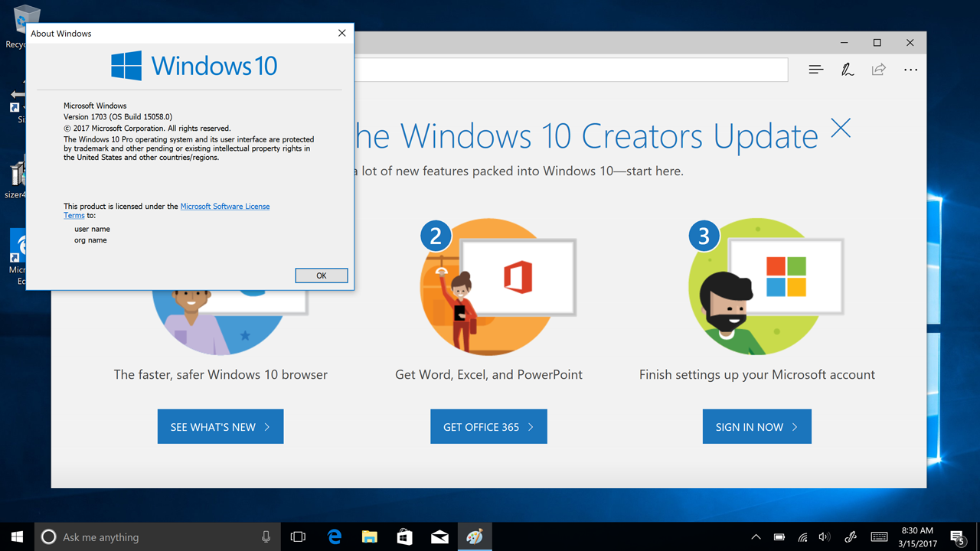Open the Make a Web Note tool
The width and height of the screenshot is (980, 551).
point(847,69)
